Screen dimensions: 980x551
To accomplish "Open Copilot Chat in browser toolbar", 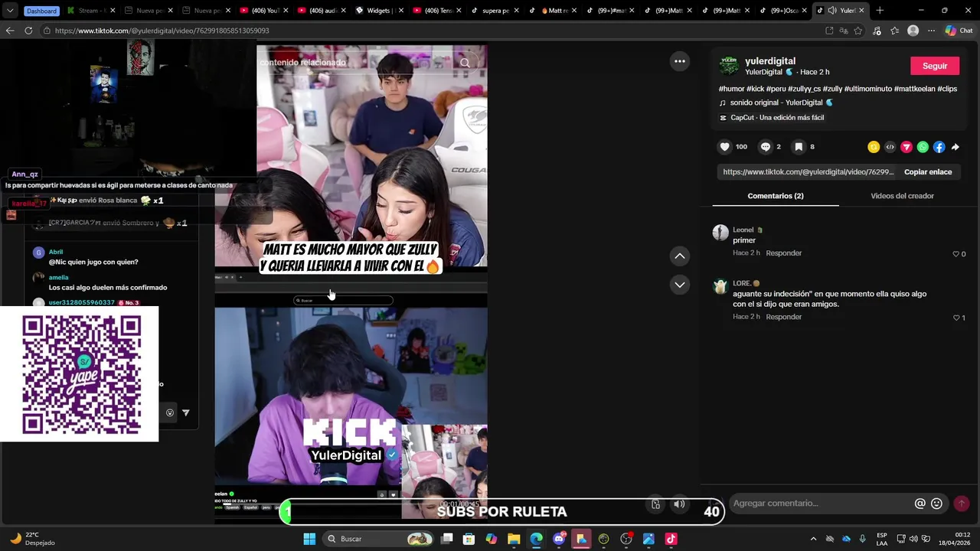I will tap(959, 31).
